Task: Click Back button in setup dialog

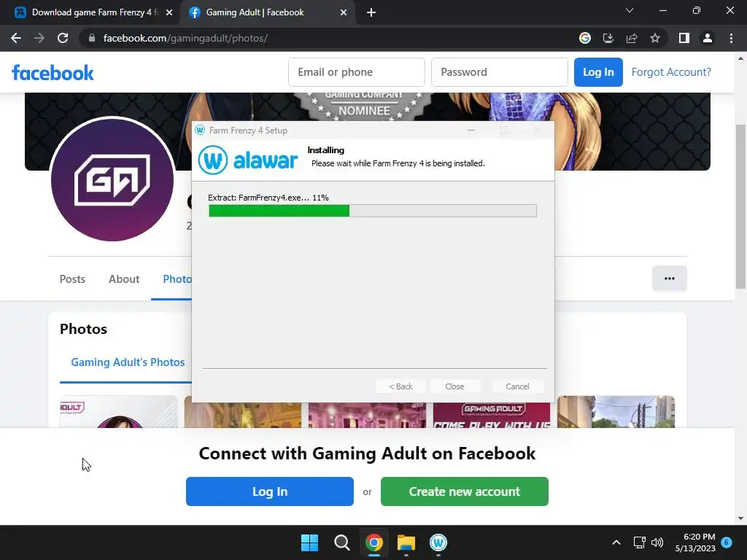Action: (x=400, y=386)
